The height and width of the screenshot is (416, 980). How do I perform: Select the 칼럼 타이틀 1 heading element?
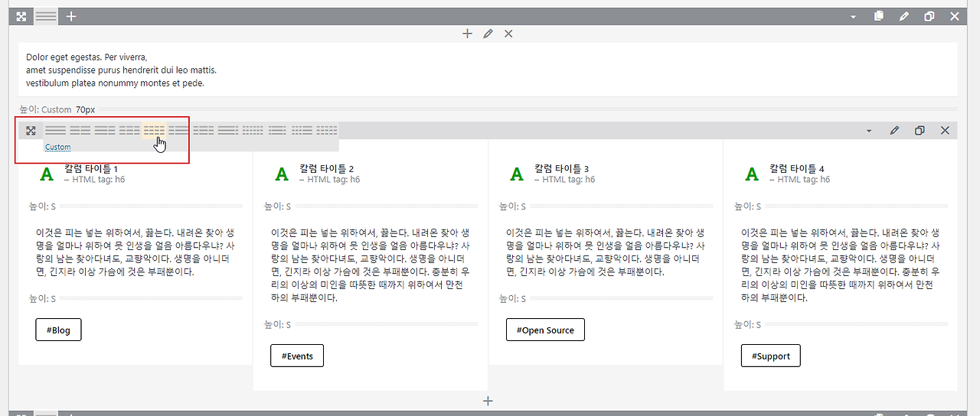point(90,168)
